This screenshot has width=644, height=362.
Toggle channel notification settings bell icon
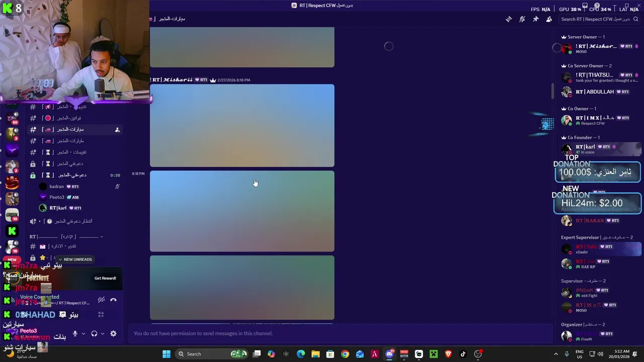point(522,19)
